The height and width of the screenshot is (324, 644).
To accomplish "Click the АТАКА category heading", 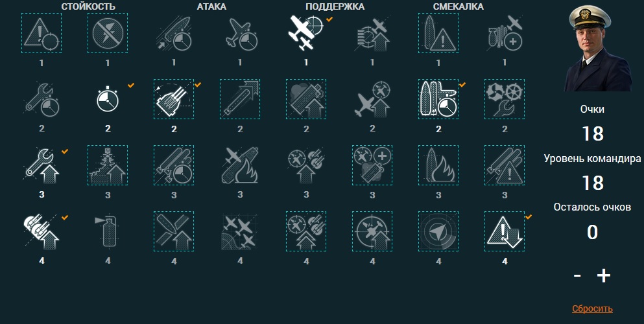I will [x=211, y=7].
